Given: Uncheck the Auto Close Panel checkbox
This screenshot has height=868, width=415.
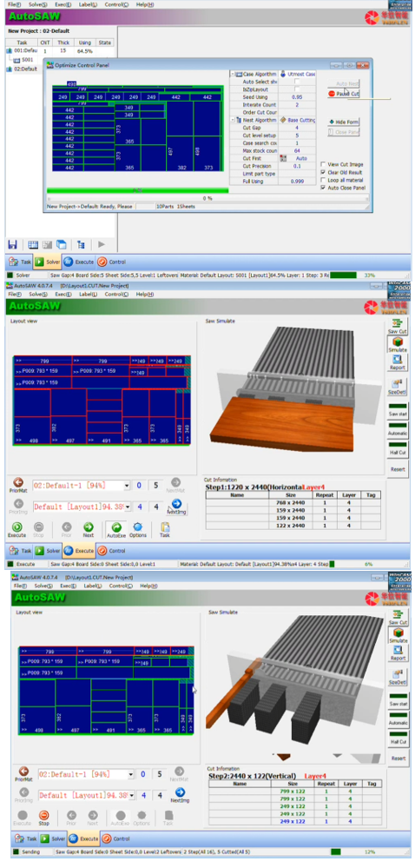Looking at the screenshot, I should pyautogui.click(x=323, y=188).
